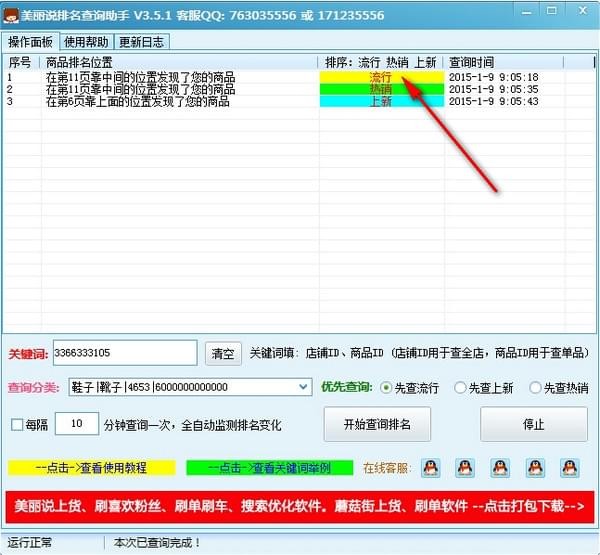Click the green 查看关键词举例 link
600x555 pixels.
click(x=269, y=467)
